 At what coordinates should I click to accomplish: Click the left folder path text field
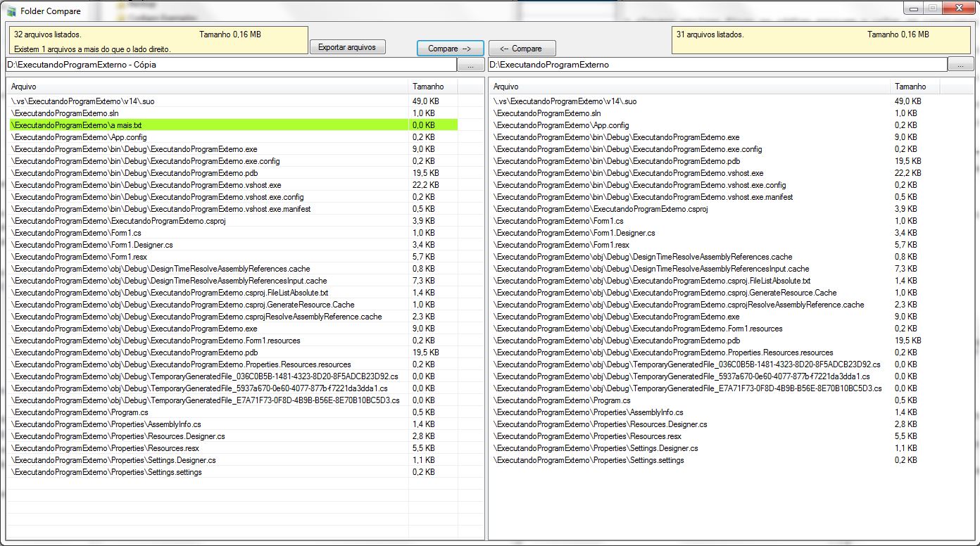[231, 65]
